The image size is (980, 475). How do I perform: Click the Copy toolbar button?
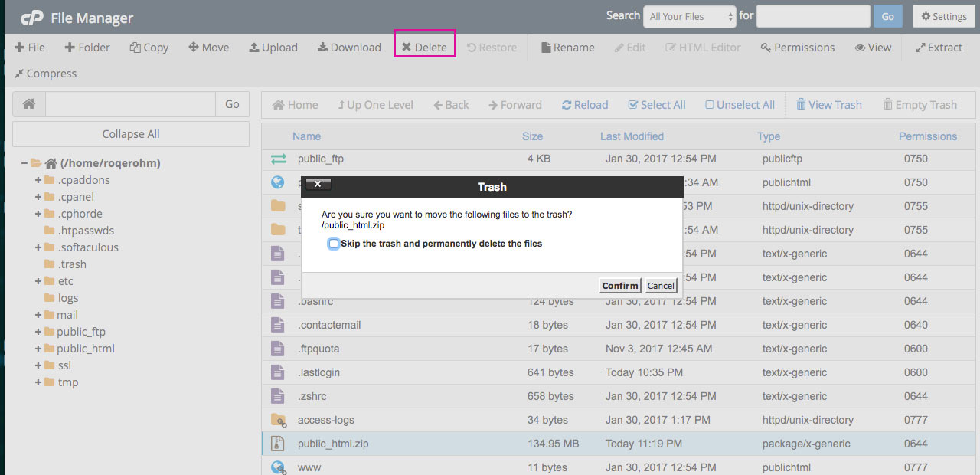coord(149,47)
